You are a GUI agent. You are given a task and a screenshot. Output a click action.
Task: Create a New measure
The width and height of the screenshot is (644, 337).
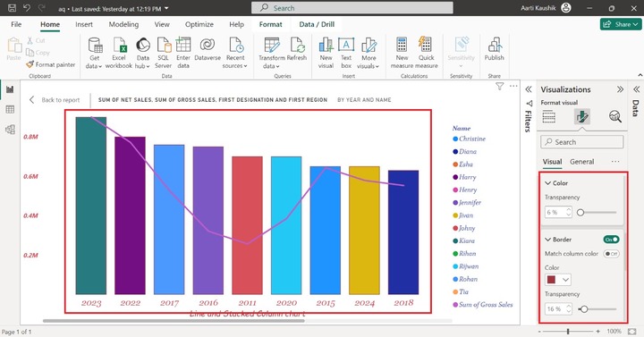click(402, 53)
